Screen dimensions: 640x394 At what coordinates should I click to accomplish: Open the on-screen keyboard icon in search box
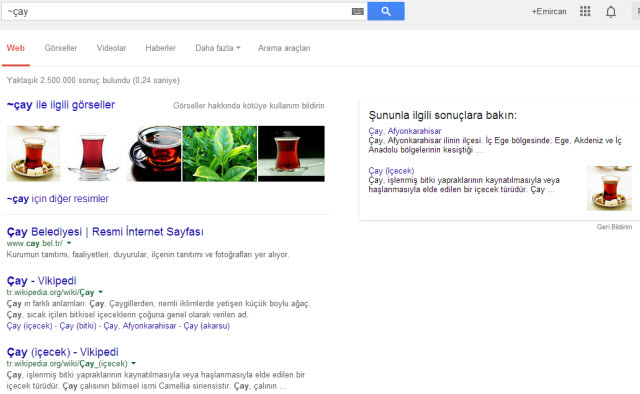358,11
